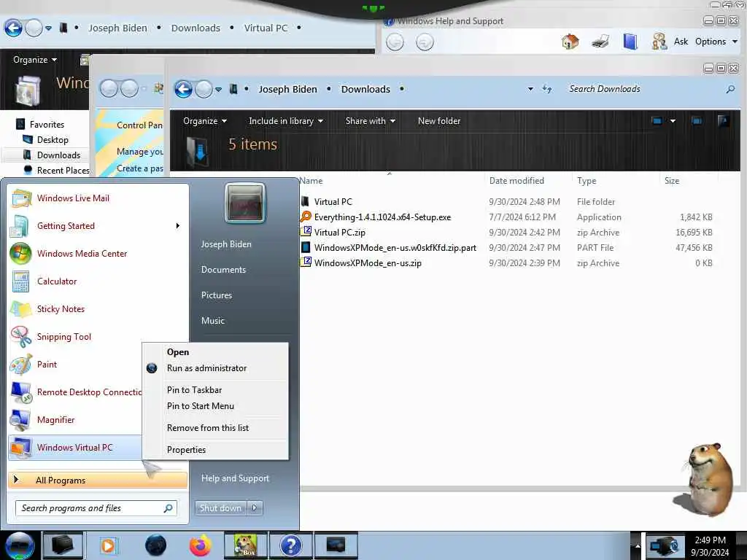Choose Pin to Start Menu

200,406
